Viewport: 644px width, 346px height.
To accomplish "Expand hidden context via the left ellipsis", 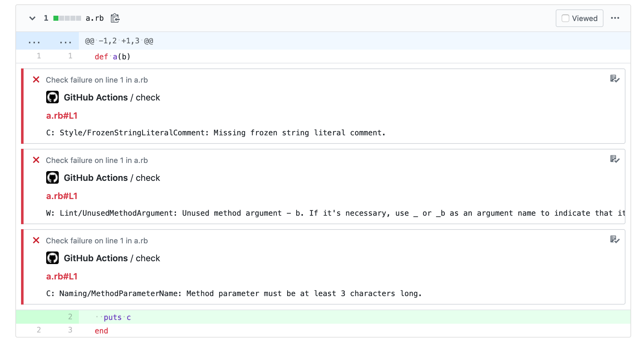I will click(x=34, y=41).
